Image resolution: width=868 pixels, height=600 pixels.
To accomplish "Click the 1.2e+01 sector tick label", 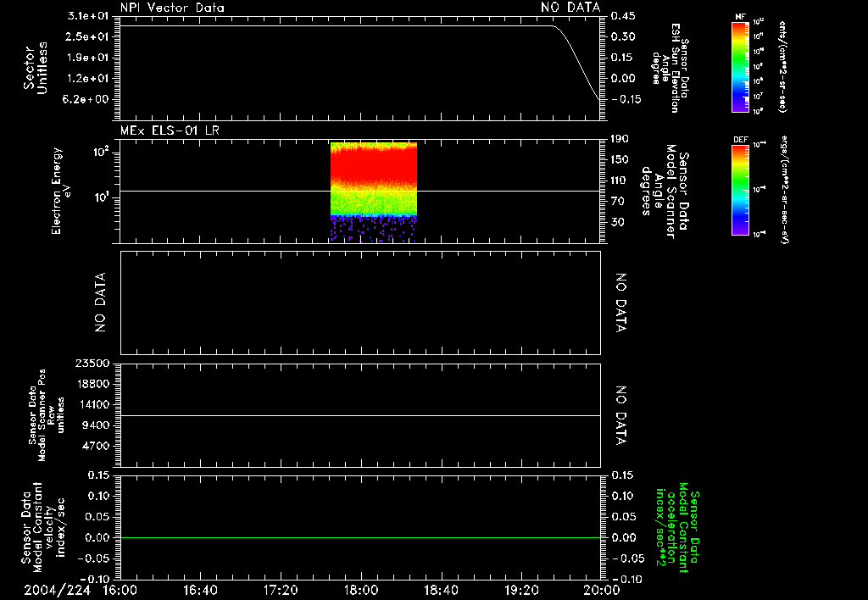I will 87,79.
